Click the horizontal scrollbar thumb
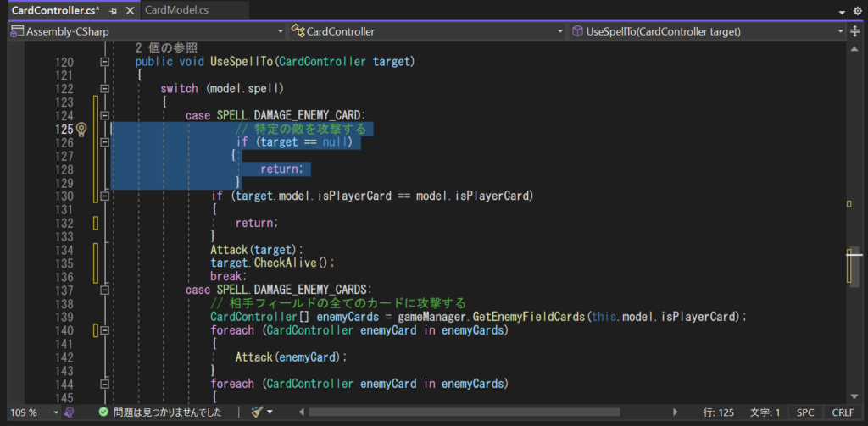 click(x=465, y=412)
